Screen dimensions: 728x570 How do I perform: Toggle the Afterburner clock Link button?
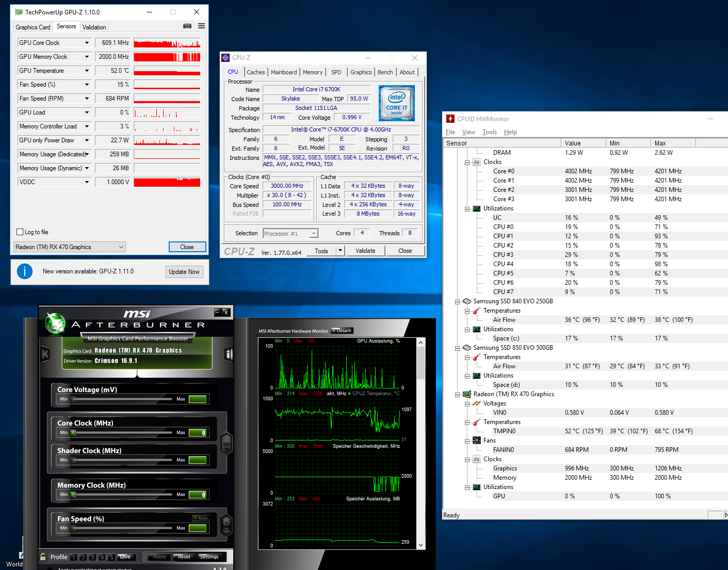[226, 443]
